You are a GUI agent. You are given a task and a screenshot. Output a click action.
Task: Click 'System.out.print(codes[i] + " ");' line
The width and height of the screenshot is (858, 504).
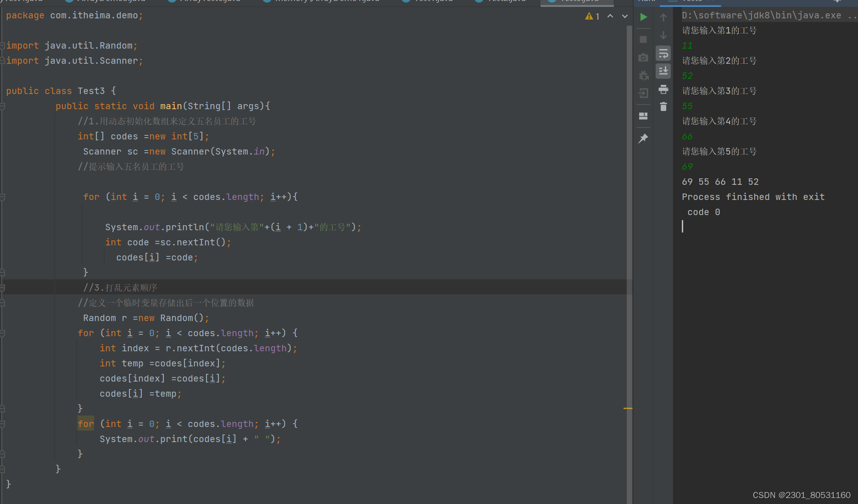pos(190,439)
